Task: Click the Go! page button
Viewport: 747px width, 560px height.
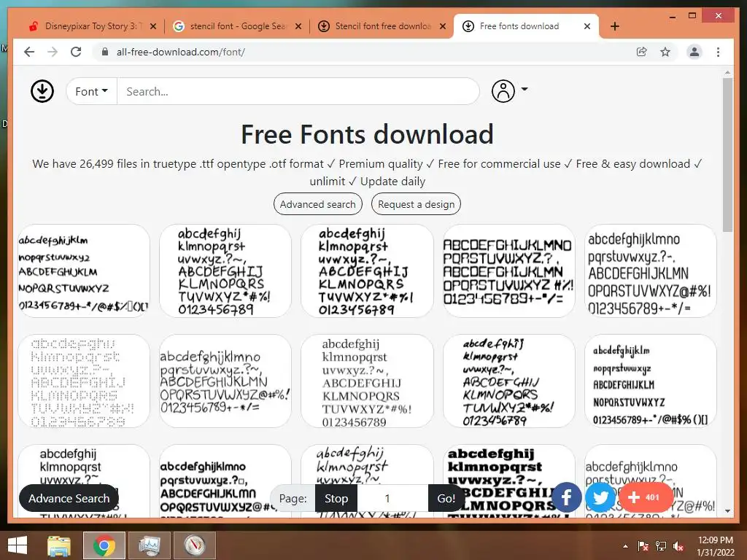Action: click(x=446, y=498)
